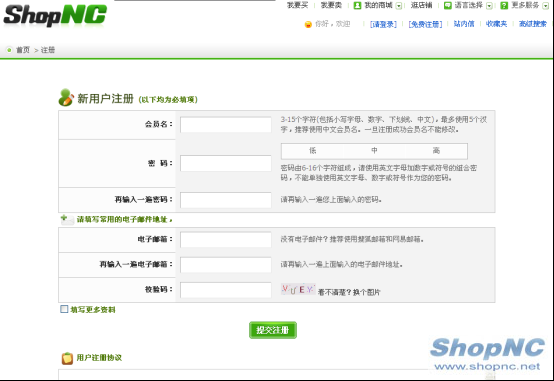Click the 填写更多资料 label text
Image resolution: width=554 pixels, height=381 pixels.
click(x=93, y=310)
